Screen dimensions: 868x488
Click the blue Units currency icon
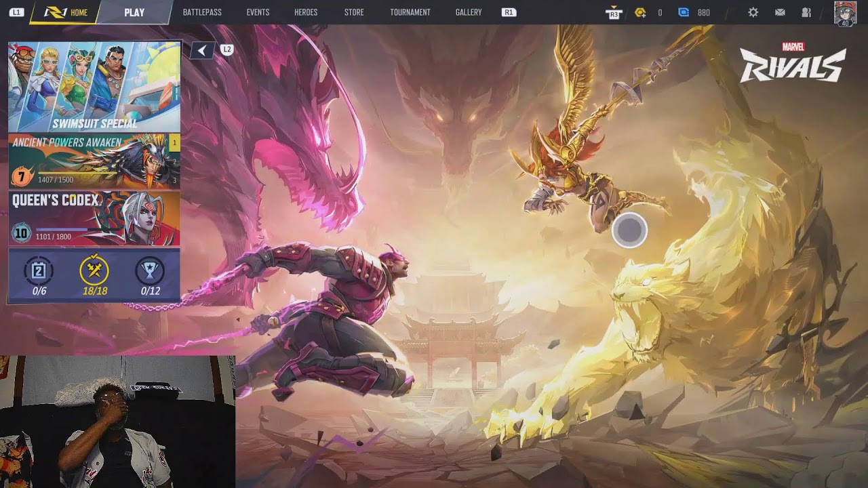(x=684, y=12)
